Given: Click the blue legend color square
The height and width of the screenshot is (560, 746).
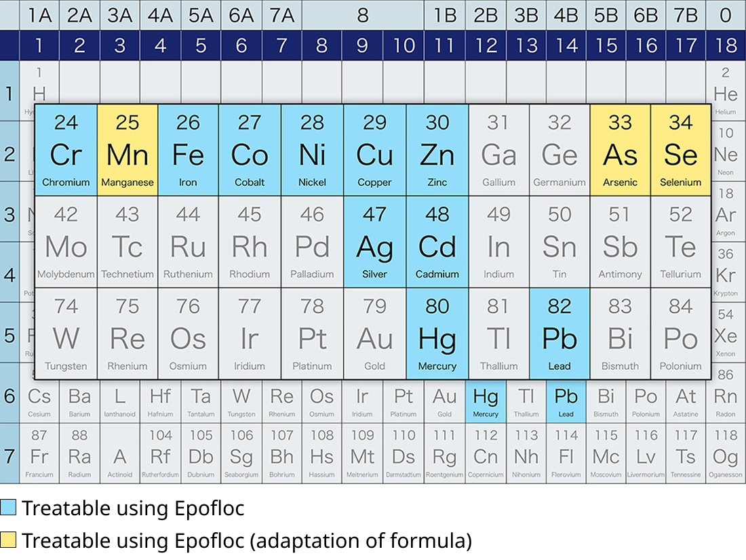Looking at the screenshot, I should tap(8, 507).
